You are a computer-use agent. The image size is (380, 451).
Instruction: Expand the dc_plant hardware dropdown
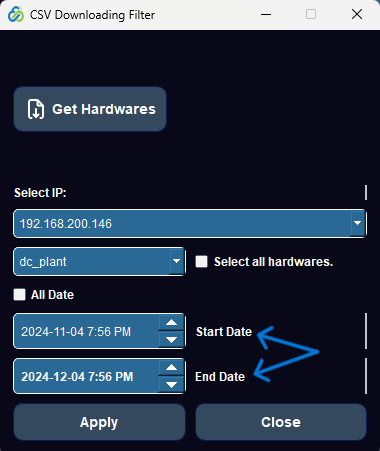(99, 261)
